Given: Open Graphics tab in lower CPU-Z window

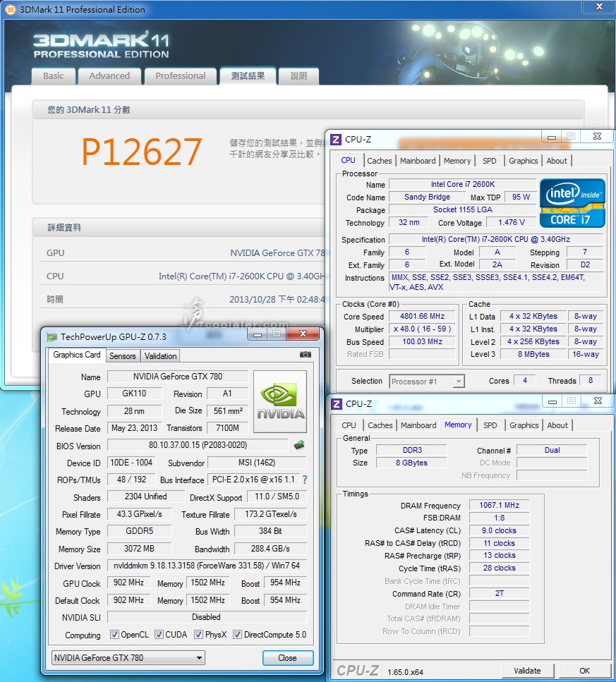Looking at the screenshot, I should click(524, 425).
